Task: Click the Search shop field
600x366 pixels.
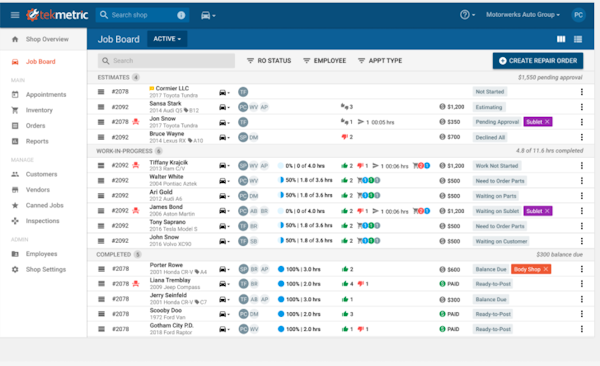Action: coord(143,15)
